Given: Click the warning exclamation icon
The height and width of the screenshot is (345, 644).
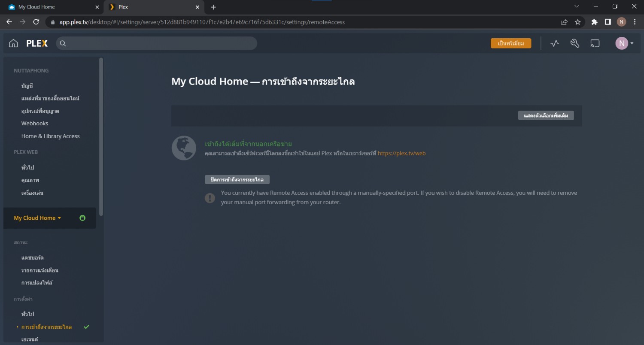Looking at the screenshot, I should pos(210,198).
